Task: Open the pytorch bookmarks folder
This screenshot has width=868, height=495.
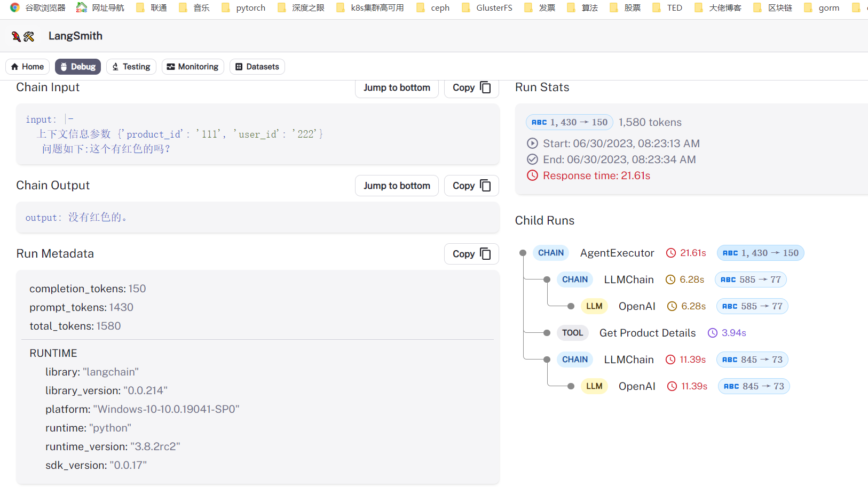Action: [x=243, y=7]
